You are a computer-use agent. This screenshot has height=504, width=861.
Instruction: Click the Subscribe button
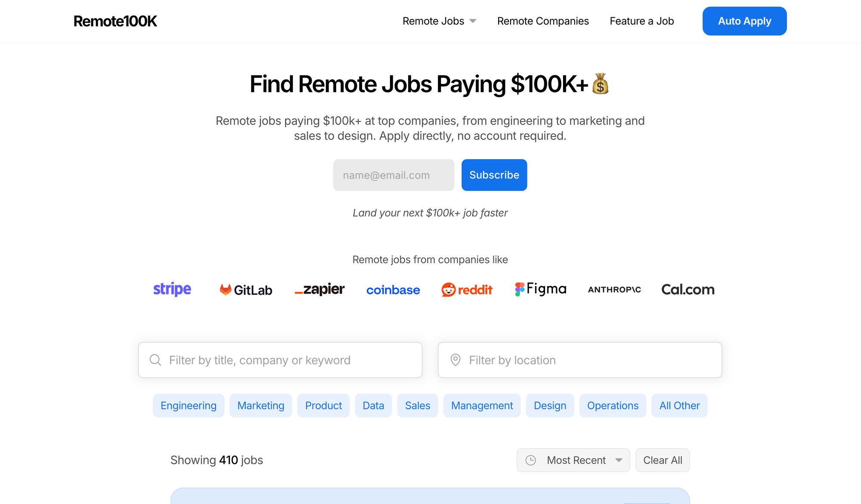tap(494, 175)
